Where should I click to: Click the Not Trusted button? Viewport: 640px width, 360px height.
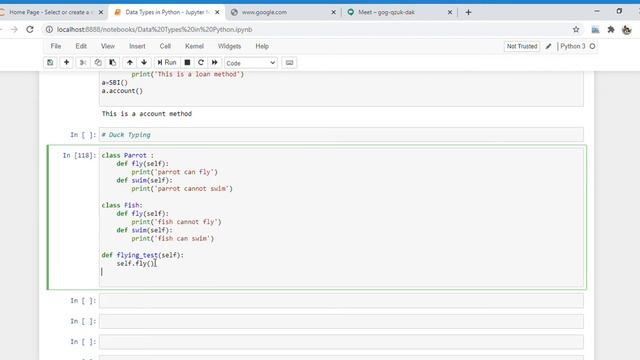(522, 47)
